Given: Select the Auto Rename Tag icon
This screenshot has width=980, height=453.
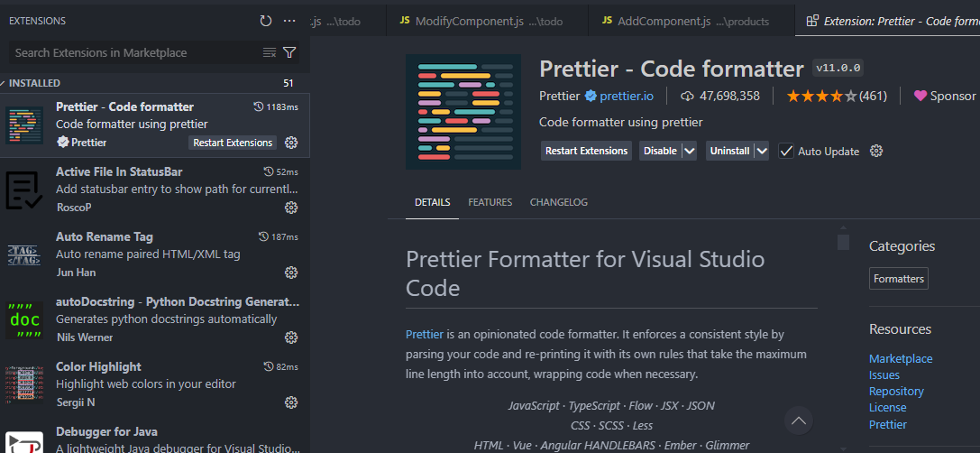Looking at the screenshot, I should click(x=24, y=255).
